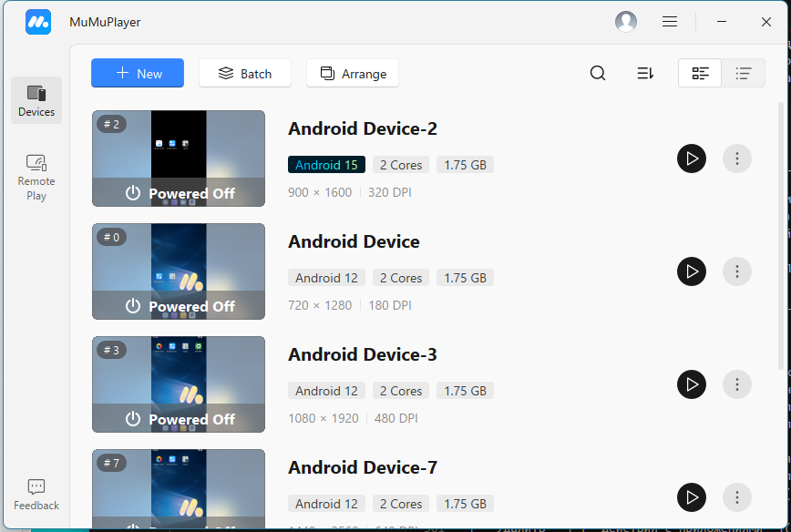The width and height of the screenshot is (791, 532).
Task: Minimize the MuMuPlayer window
Action: pos(722,22)
